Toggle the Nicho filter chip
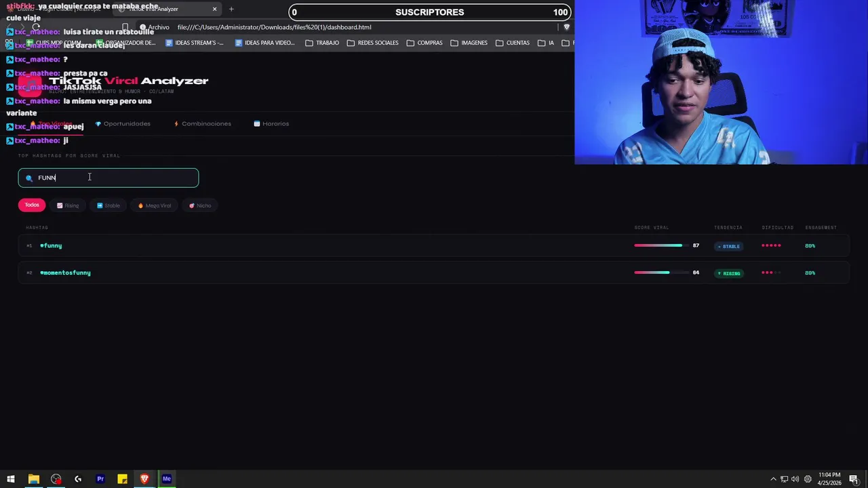The width and height of the screenshot is (868, 488). tap(200, 205)
